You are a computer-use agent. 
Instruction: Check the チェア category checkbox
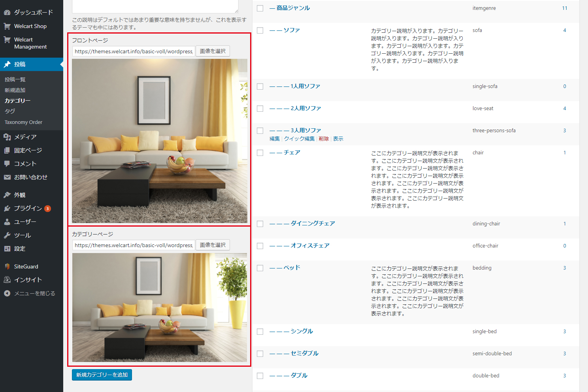260,153
